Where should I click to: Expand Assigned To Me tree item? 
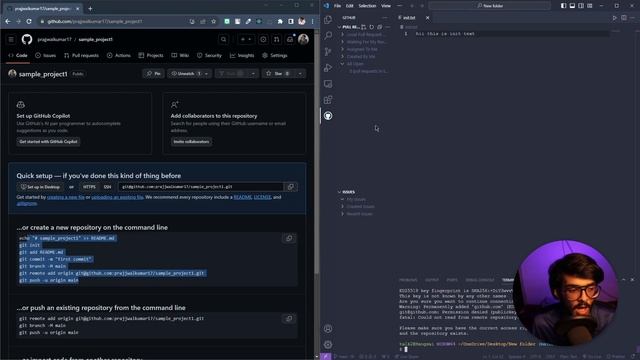point(342,49)
